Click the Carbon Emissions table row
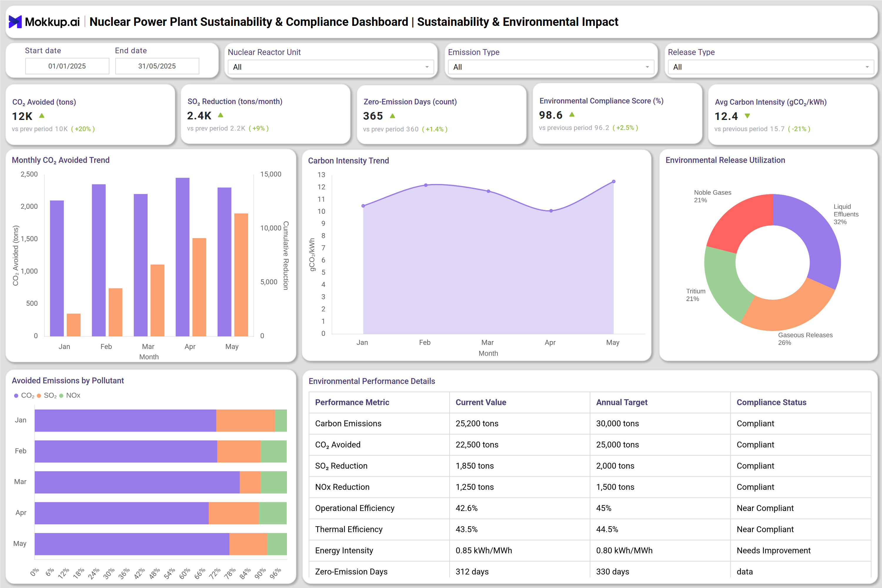The width and height of the screenshot is (882, 588). click(x=589, y=424)
